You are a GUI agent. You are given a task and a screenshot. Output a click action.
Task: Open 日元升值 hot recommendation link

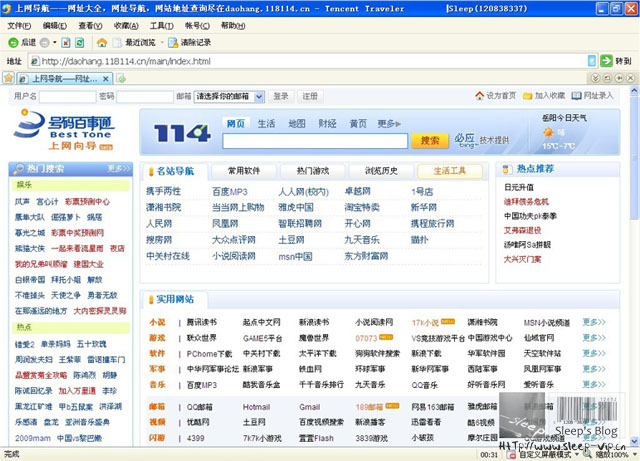[519, 187]
